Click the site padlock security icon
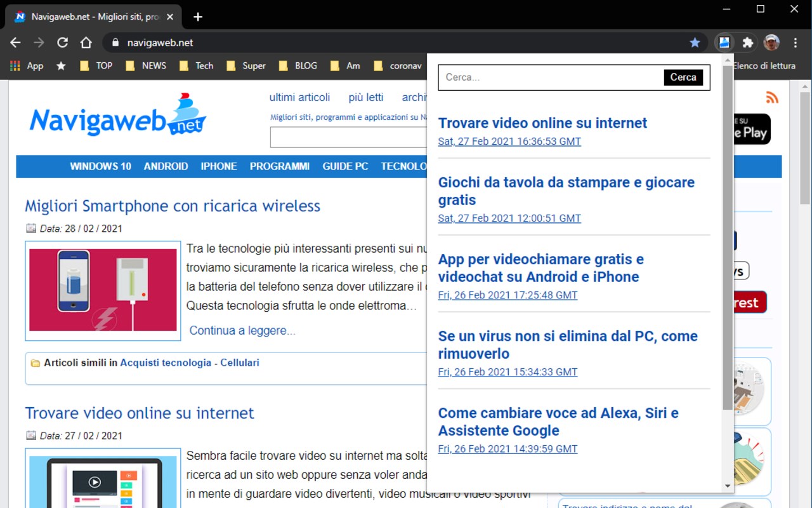This screenshot has height=508, width=812. [x=115, y=43]
